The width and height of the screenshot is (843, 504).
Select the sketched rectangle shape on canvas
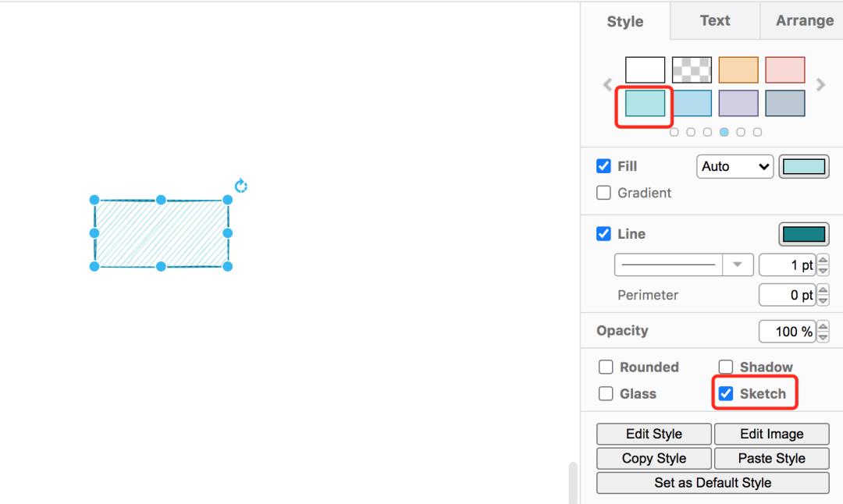pyautogui.click(x=161, y=233)
